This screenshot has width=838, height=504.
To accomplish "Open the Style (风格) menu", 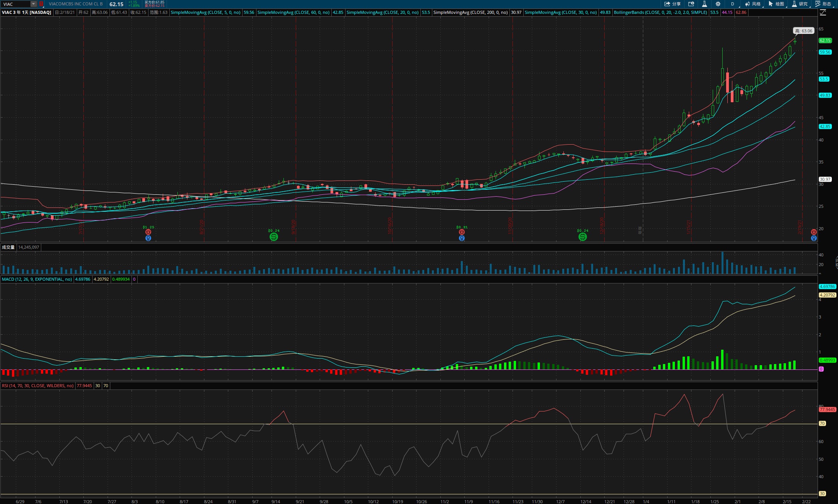I will [753, 4].
